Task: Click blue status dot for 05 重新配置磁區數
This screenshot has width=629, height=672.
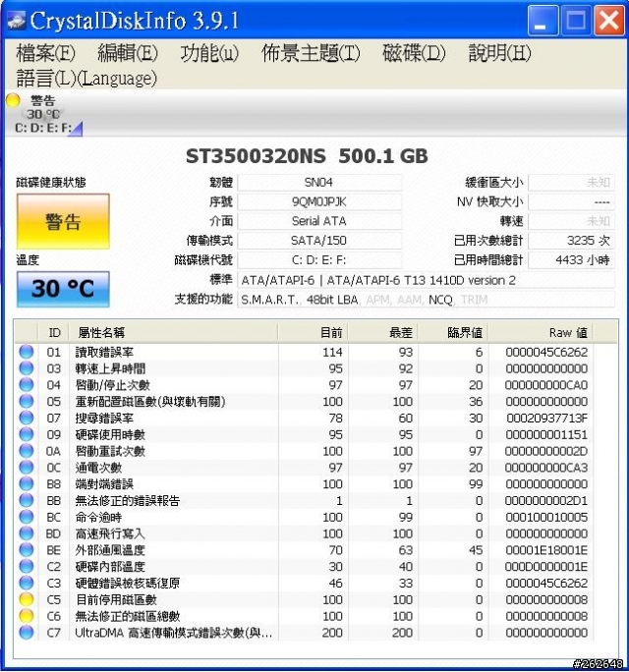Action: (27, 401)
